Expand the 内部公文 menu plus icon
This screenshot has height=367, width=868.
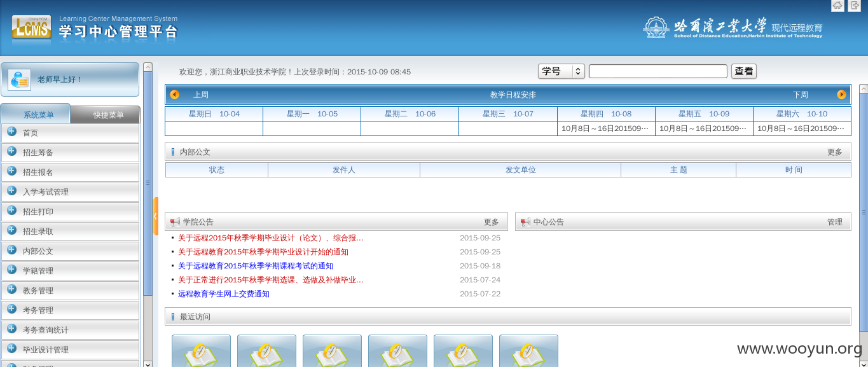(x=11, y=251)
